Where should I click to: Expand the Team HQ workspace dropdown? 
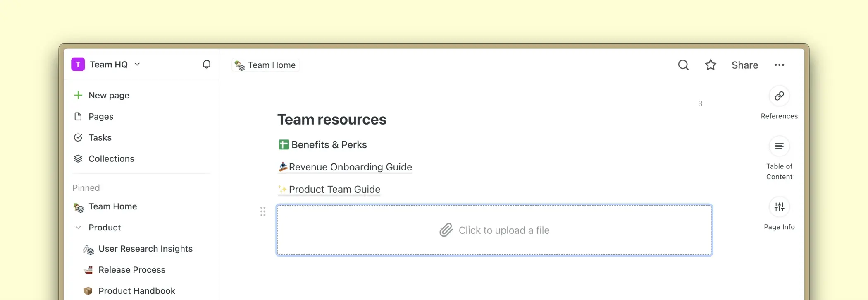(137, 65)
